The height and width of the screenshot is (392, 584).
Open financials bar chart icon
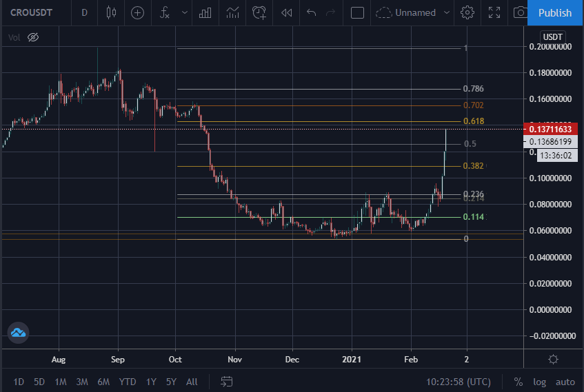click(205, 12)
